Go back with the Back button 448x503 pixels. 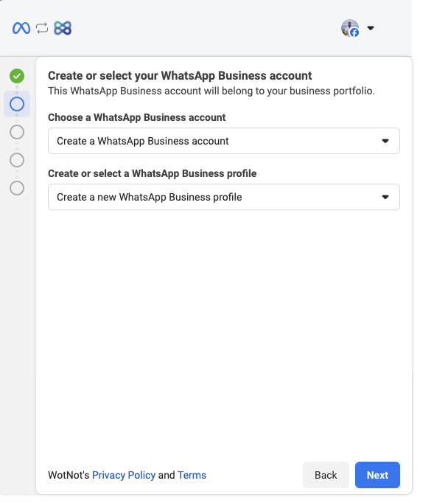(326, 475)
